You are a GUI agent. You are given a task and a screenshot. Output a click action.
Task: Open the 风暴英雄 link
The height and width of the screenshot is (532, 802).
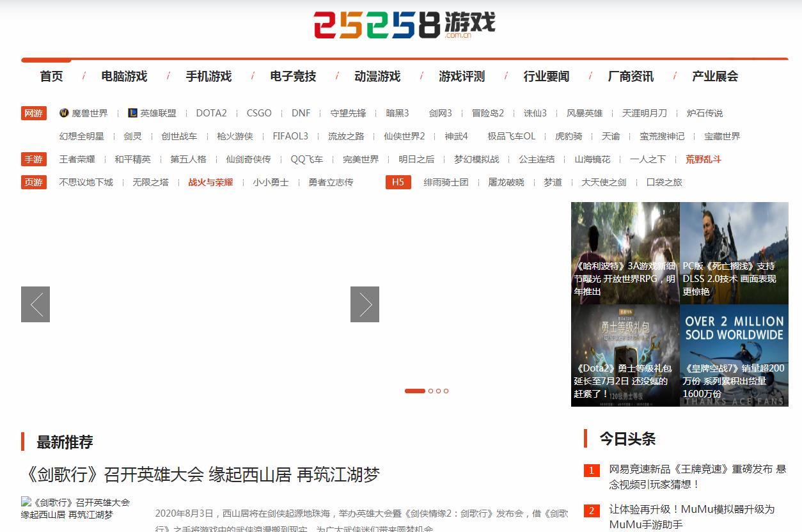coord(585,113)
